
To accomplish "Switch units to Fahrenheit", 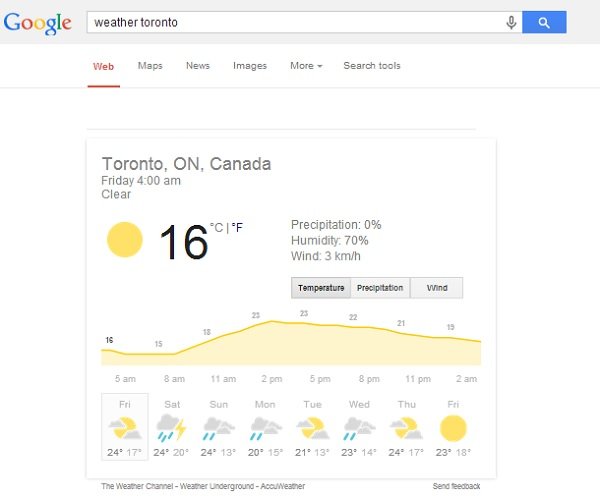I will (237, 228).
